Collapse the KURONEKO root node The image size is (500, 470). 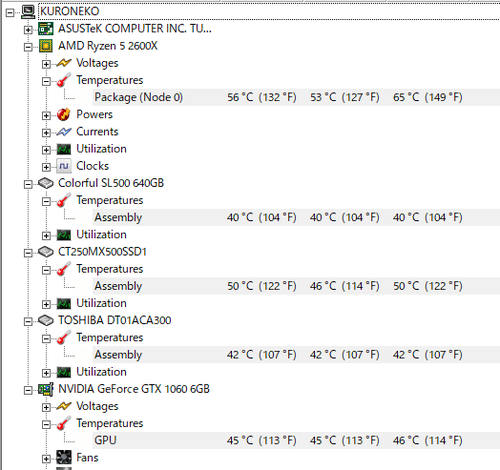point(10,13)
